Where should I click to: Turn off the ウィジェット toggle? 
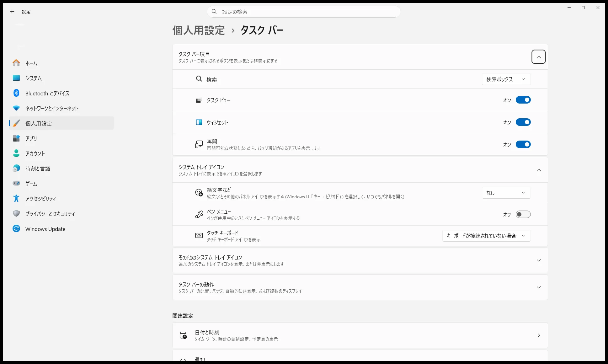(x=523, y=122)
